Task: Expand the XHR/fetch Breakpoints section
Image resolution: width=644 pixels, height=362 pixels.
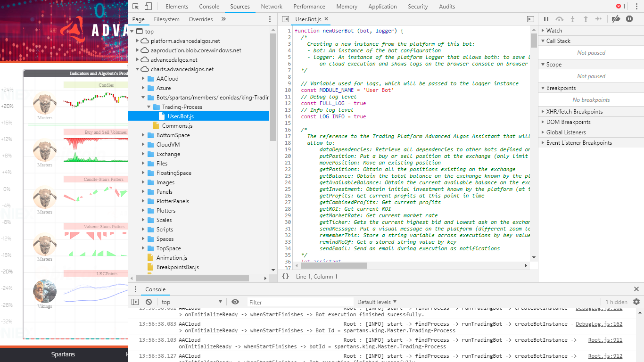Action: click(574, 112)
